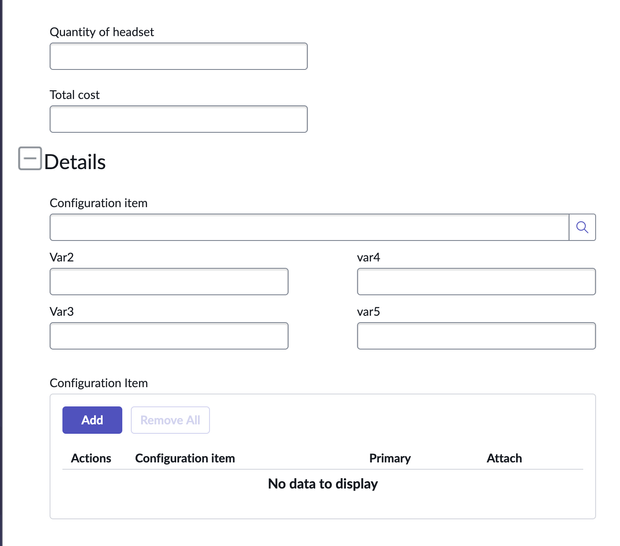
Task: Click the Primary column header
Action: coord(390,458)
